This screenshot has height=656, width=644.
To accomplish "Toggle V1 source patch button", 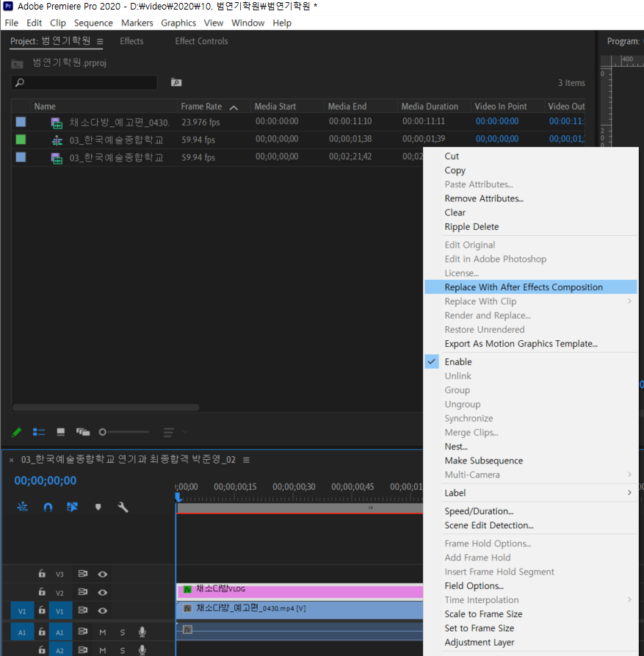I will 22,610.
